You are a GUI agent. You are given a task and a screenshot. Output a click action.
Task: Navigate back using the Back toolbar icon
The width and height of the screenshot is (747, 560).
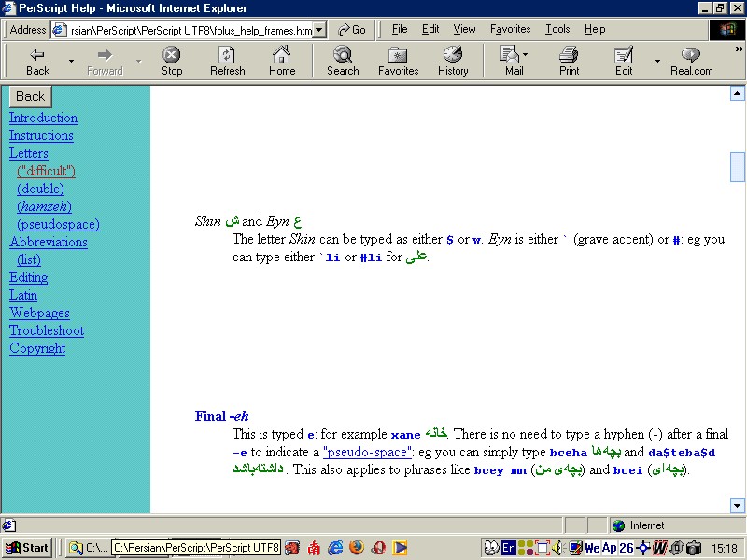click(x=37, y=61)
